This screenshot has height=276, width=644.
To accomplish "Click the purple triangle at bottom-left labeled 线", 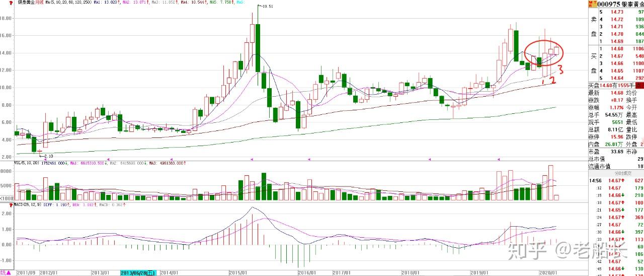I will [6, 273].
